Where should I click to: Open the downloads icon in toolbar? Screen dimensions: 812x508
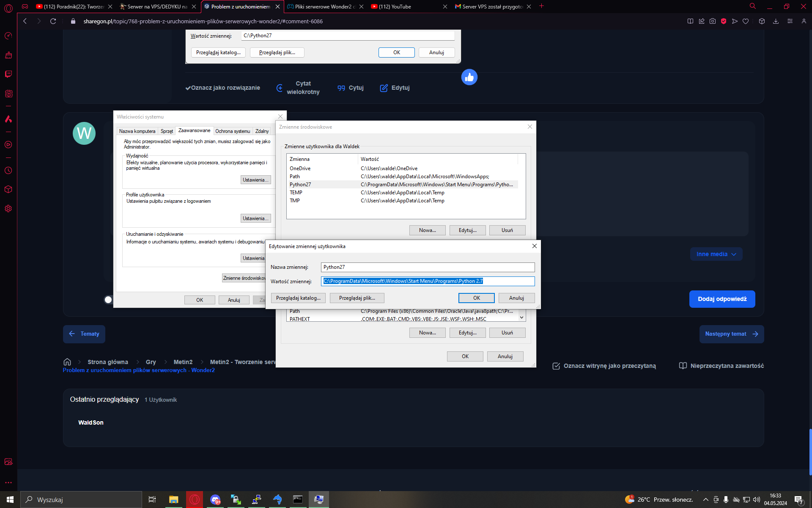[776, 21]
